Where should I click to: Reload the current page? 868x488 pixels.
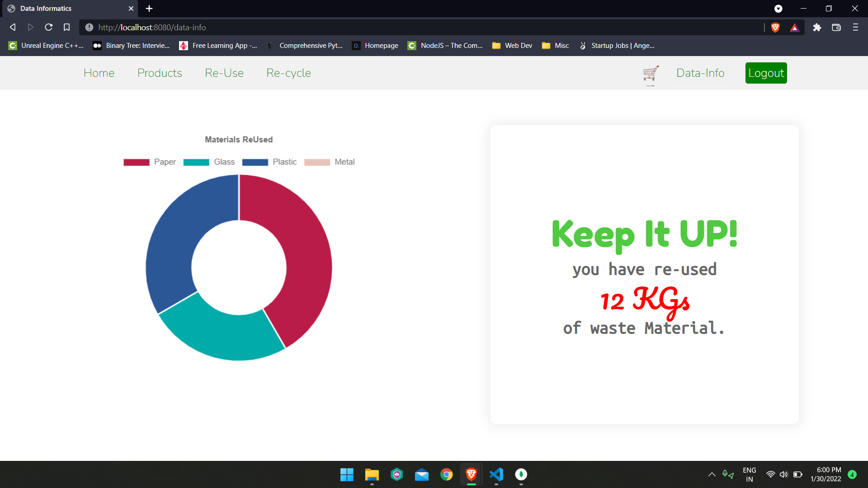point(48,28)
